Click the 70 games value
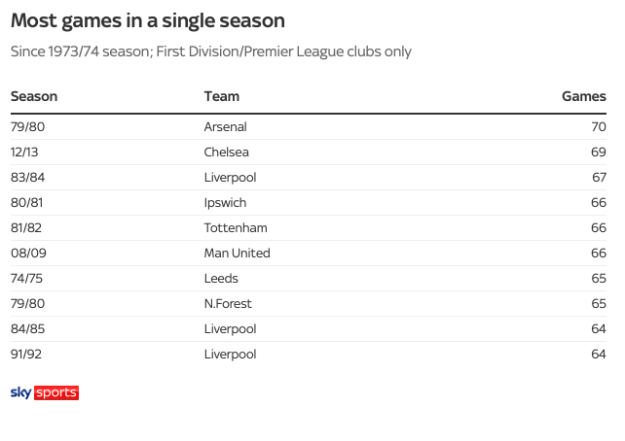The width and height of the screenshot is (625, 441). click(x=598, y=127)
